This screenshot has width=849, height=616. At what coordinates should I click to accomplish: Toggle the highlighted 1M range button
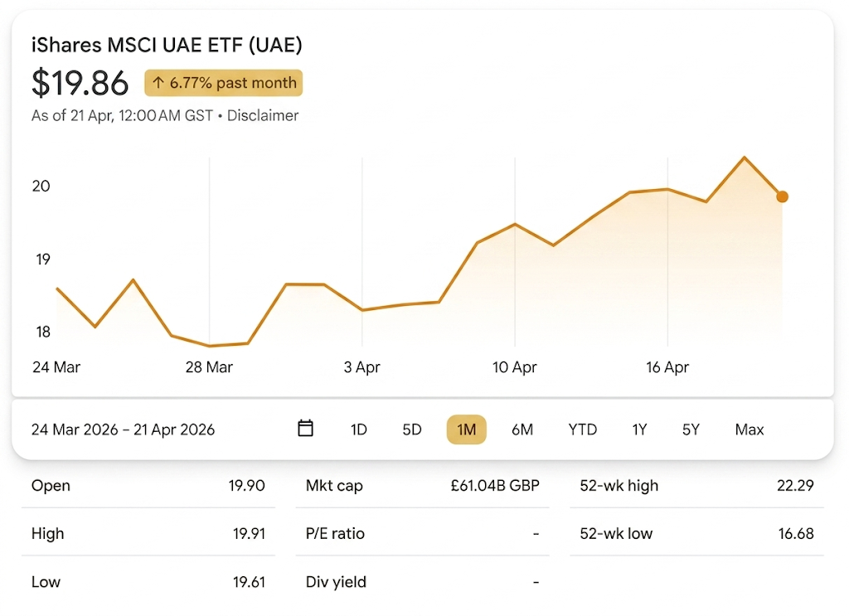(466, 429)
